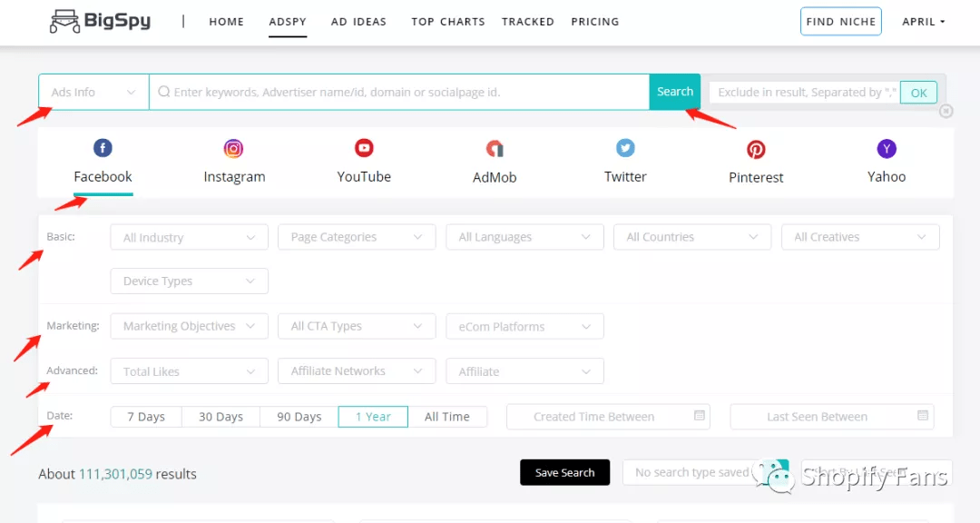Image resolution: width=980 pixels, height=523 pixels.
Task: Select the AdMob platform icon
Action: click(x=495, y=149)
